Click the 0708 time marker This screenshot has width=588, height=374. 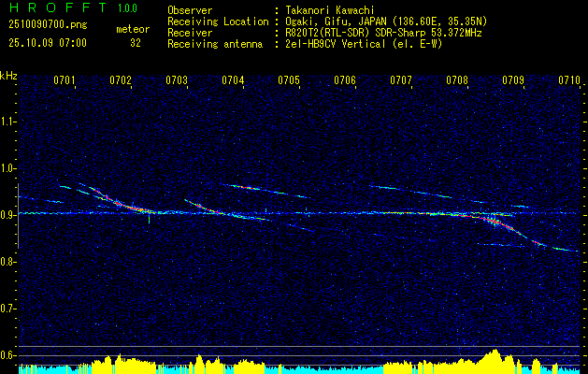(x=457, y=81)
